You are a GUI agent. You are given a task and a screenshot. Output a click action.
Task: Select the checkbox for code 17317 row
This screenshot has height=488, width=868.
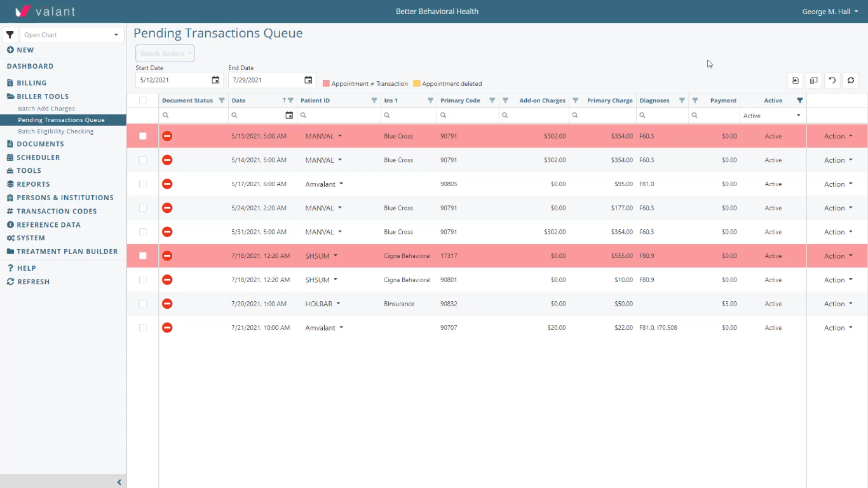(142, 256)
